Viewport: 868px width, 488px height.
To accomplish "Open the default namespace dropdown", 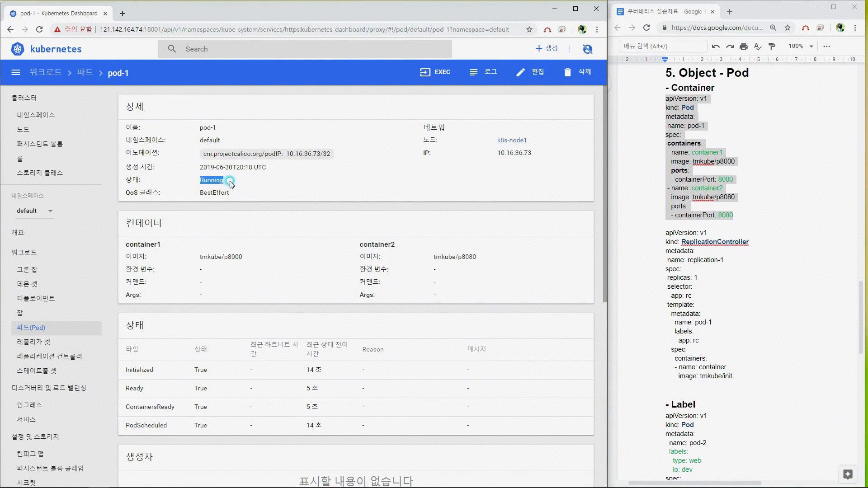I will [34, 211].
